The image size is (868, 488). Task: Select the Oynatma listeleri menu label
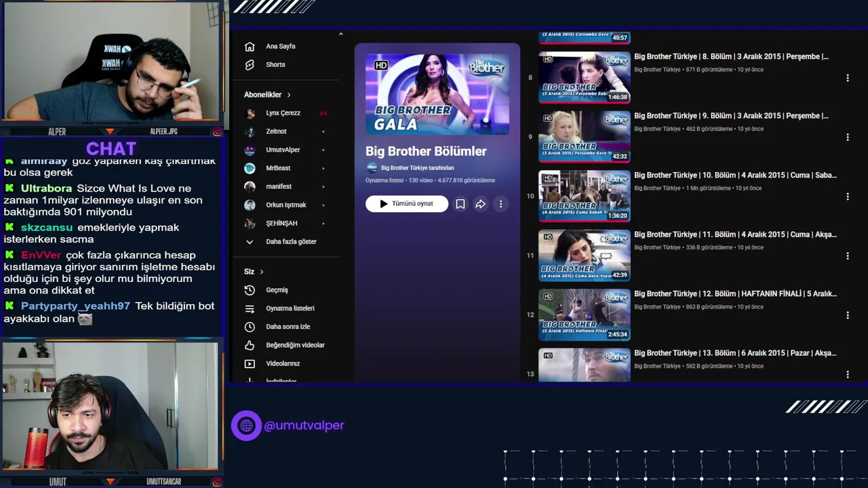pos(290,308)
